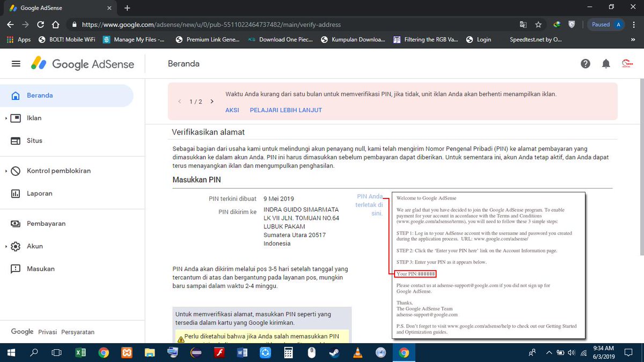Viewport: 644px width, 362px height.
Task: Open VLC media player from taskbar
Action: point(358,353)
